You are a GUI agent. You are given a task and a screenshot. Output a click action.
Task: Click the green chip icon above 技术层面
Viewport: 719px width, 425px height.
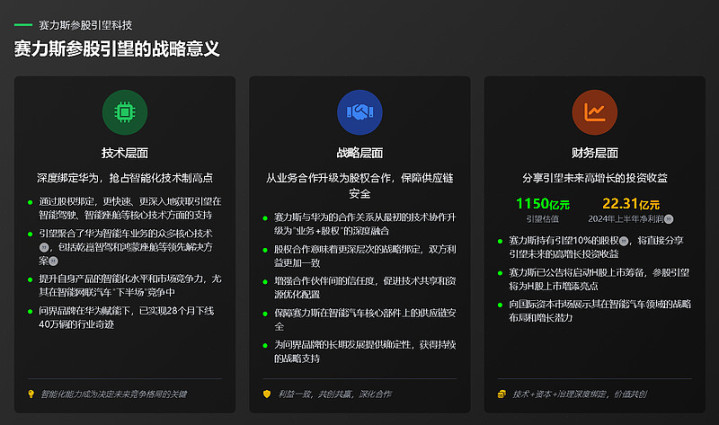(x=125, y=112)
